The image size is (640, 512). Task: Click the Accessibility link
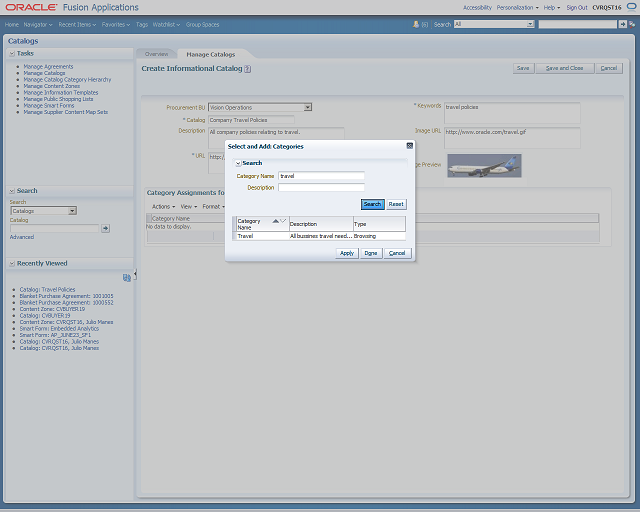[477, 7]
